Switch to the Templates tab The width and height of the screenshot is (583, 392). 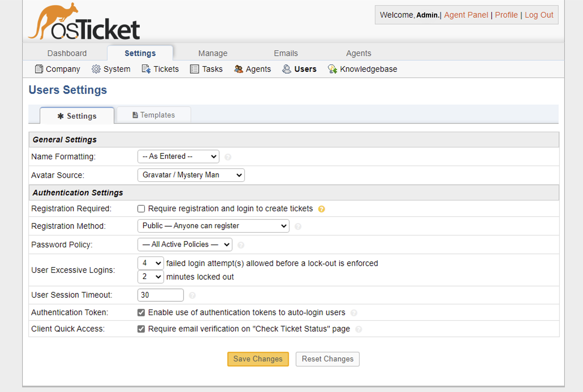click(x=154, y=115)
